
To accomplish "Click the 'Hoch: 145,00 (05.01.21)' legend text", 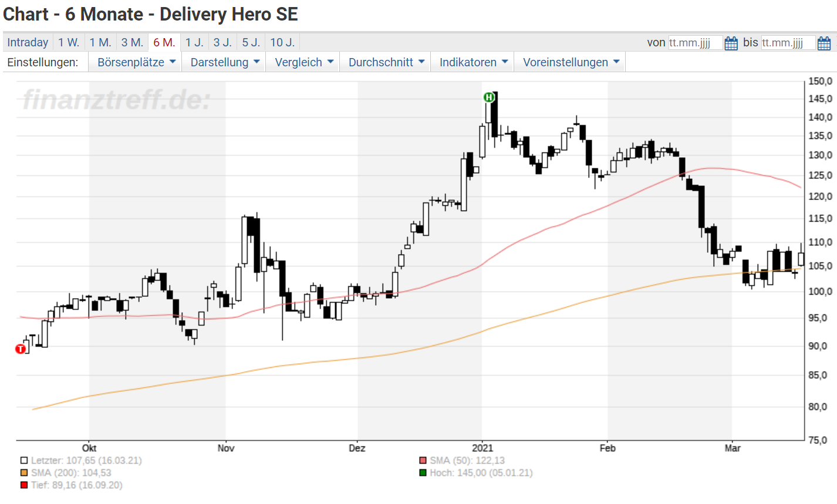I will point(481,473).
